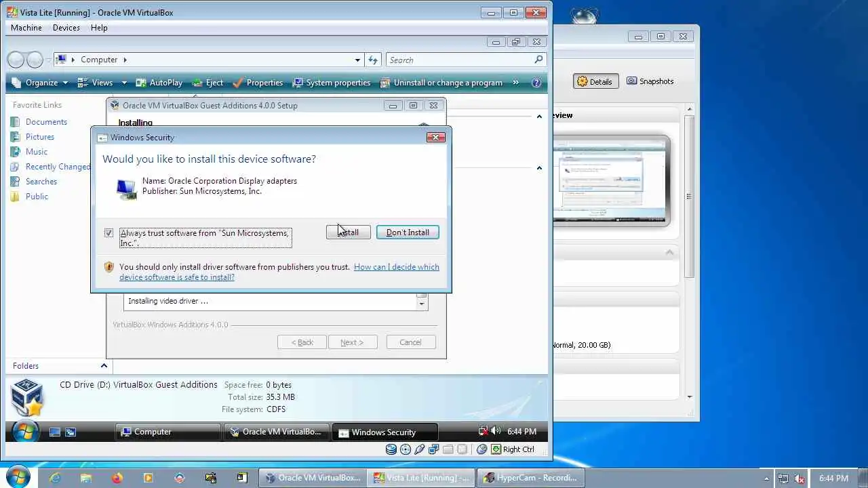Open Windows Media Player from host taskbar
Viewport: 868px width, 488px height.
coord(149,478)
